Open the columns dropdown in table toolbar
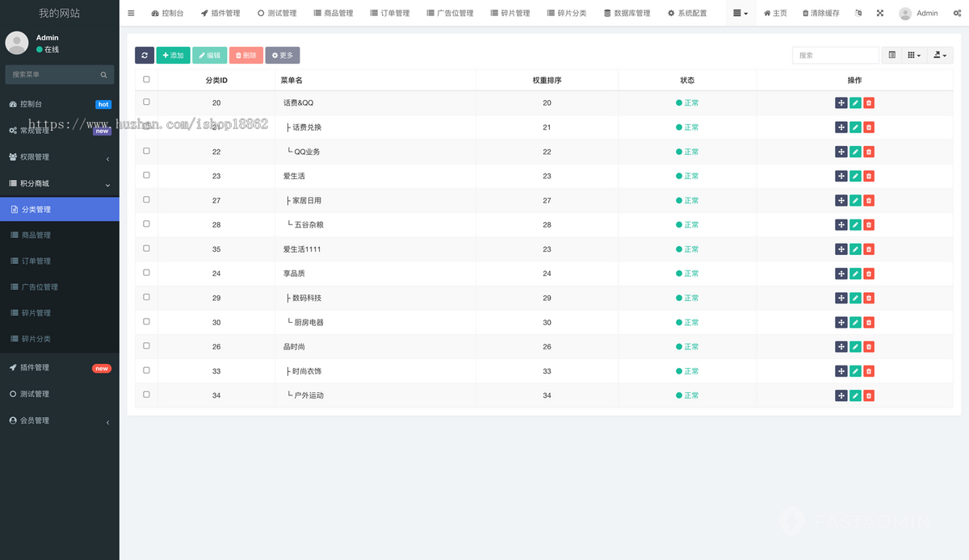Image resolution: width=969 pixels, height=560 pixels. click(x=914, y=55)
